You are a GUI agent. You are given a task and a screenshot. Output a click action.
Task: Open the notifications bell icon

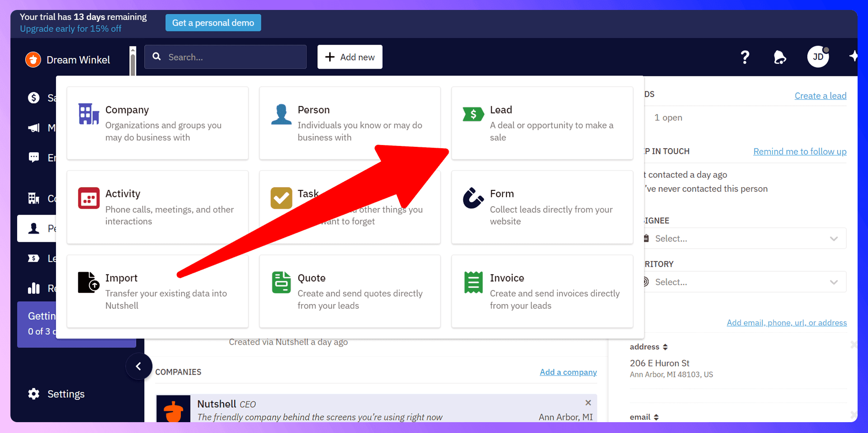[x=780, y=57]
